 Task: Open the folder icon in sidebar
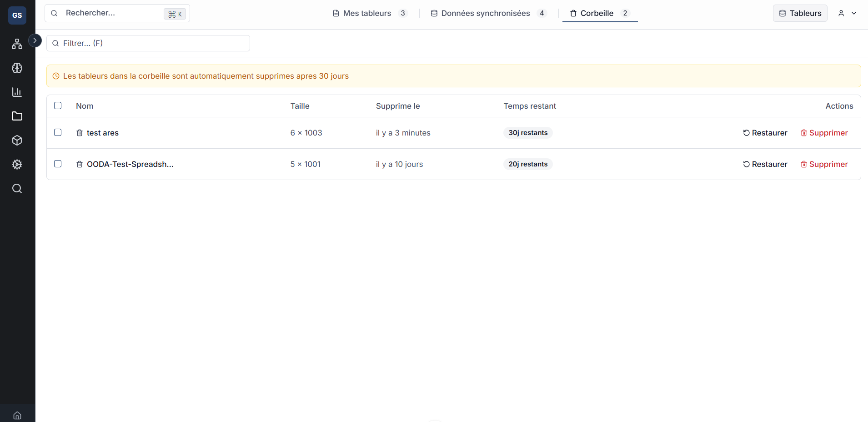tap(17, 116)
